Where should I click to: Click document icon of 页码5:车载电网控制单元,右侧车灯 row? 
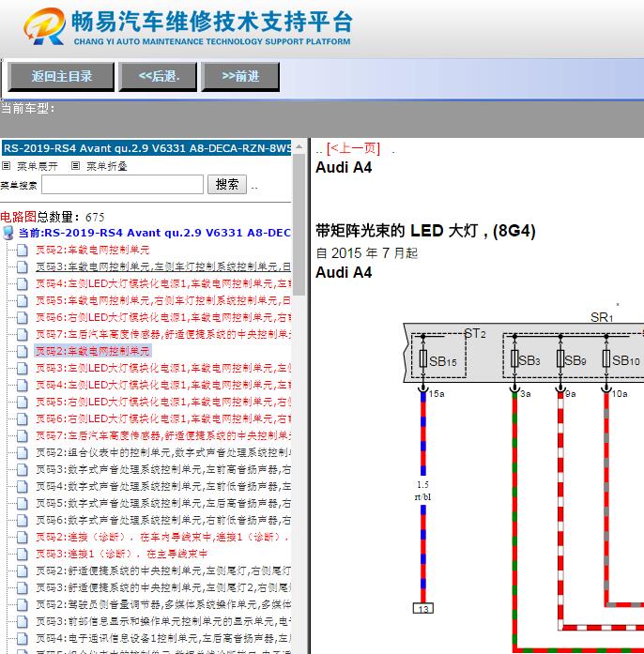(x=23, y=300)
